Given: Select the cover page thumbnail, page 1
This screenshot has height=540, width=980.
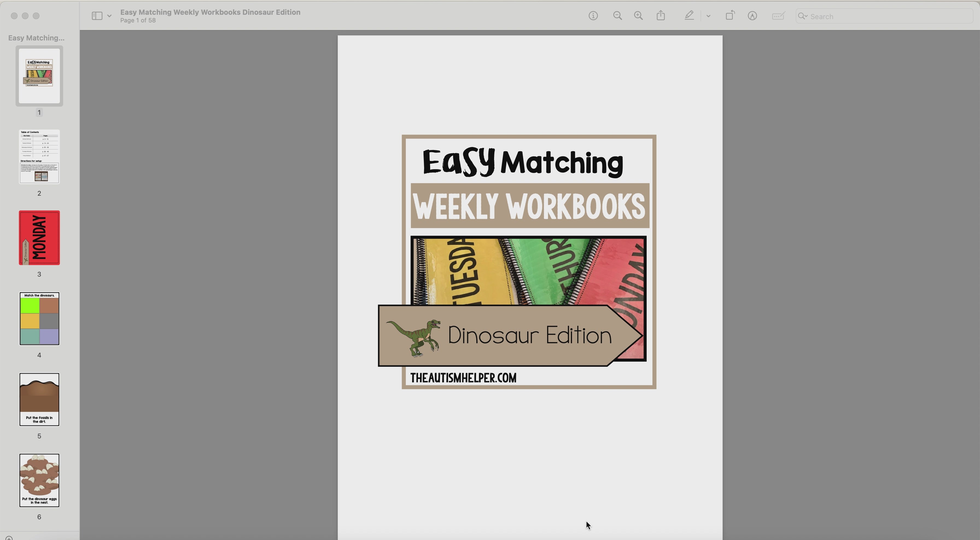Looking at the screenshot, I should [x=39, y=76].
